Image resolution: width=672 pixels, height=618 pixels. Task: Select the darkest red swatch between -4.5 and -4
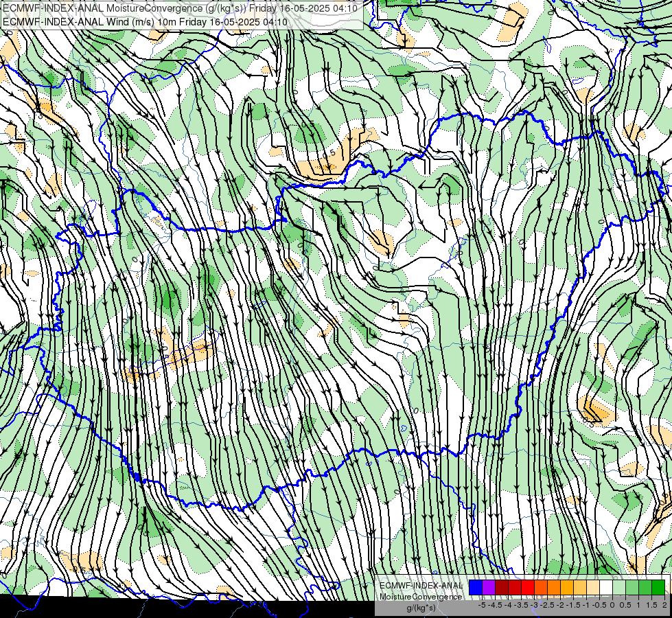tap(502, 588)
